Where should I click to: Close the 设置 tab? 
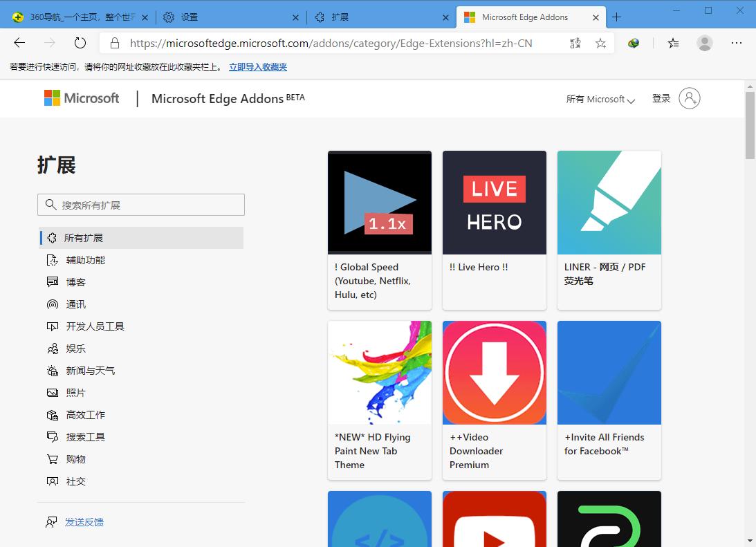click(x=295, y=18)
